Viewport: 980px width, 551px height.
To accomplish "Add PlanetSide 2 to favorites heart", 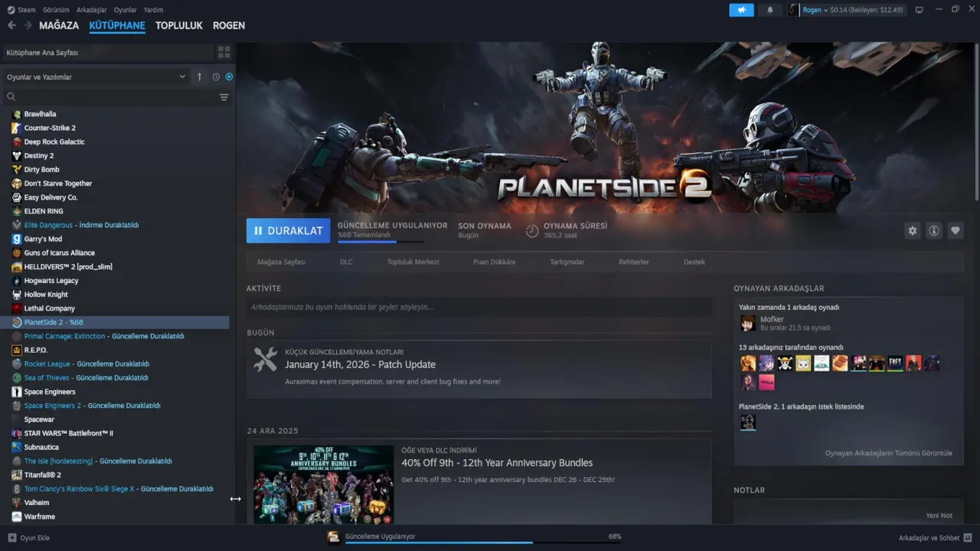I will coord(955,230).
